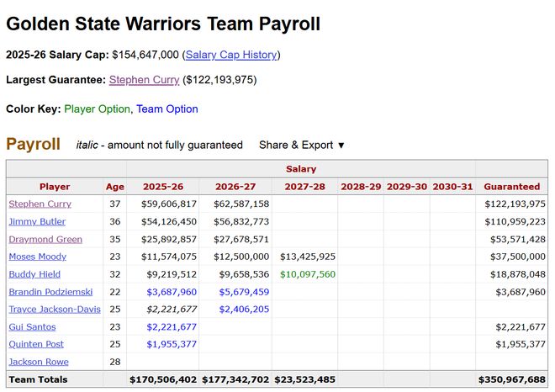Open Jimmy Butler's player page
555x392 pixels.
pos(37,221)
